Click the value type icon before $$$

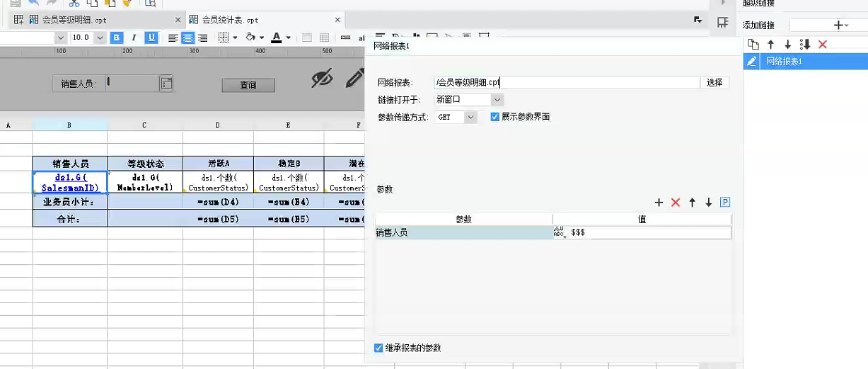(x=559, y=232)
